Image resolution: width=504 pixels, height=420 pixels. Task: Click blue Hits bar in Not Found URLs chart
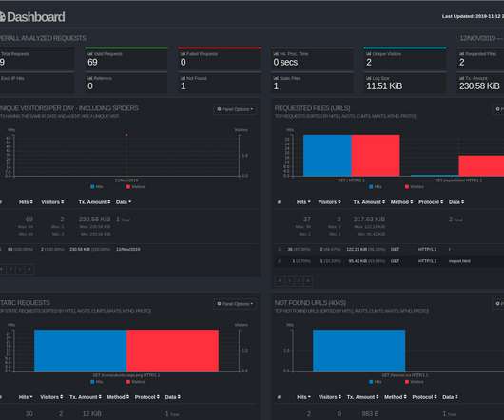click(359, 351)
